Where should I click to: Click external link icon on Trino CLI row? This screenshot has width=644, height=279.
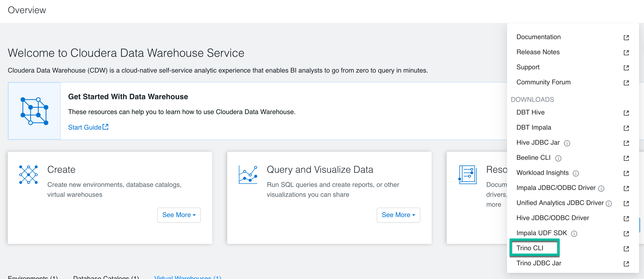pyautogui.click(x=626, y=249)
